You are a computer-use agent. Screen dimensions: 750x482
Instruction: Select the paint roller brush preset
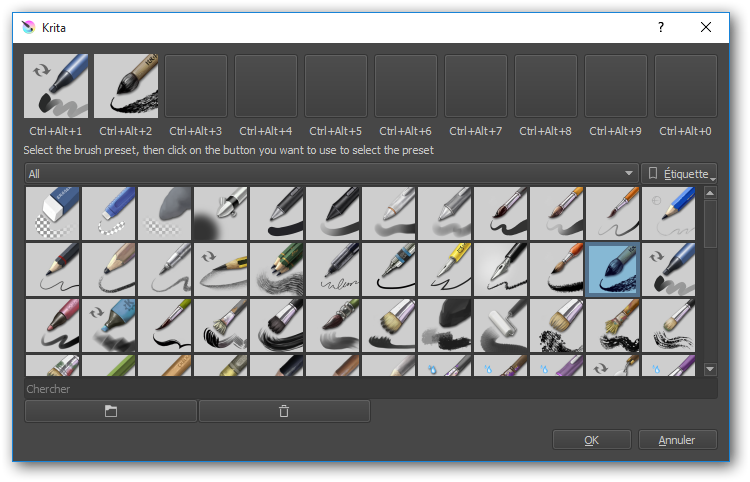501,325
